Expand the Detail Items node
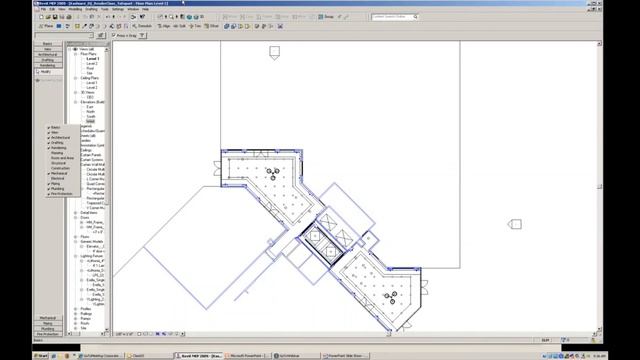This screenshot has height=360, width=640. pos(76,213)
